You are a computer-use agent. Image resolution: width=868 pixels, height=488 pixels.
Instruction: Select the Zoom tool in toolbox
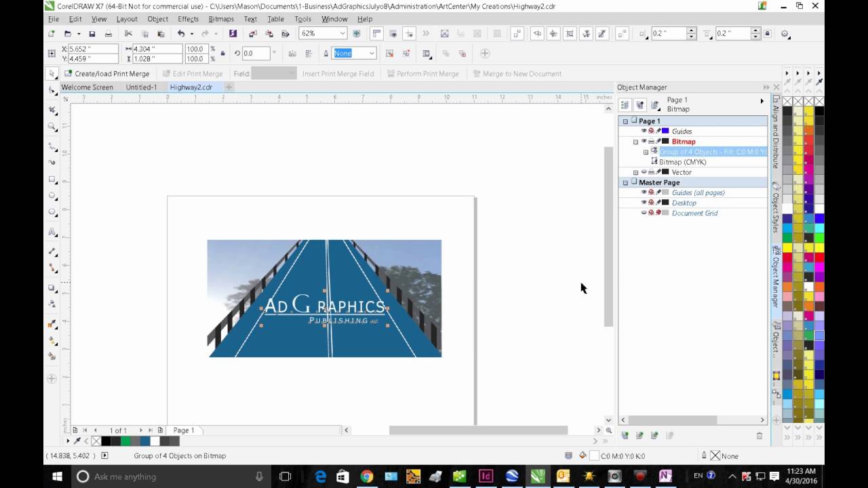coord(52,127)
